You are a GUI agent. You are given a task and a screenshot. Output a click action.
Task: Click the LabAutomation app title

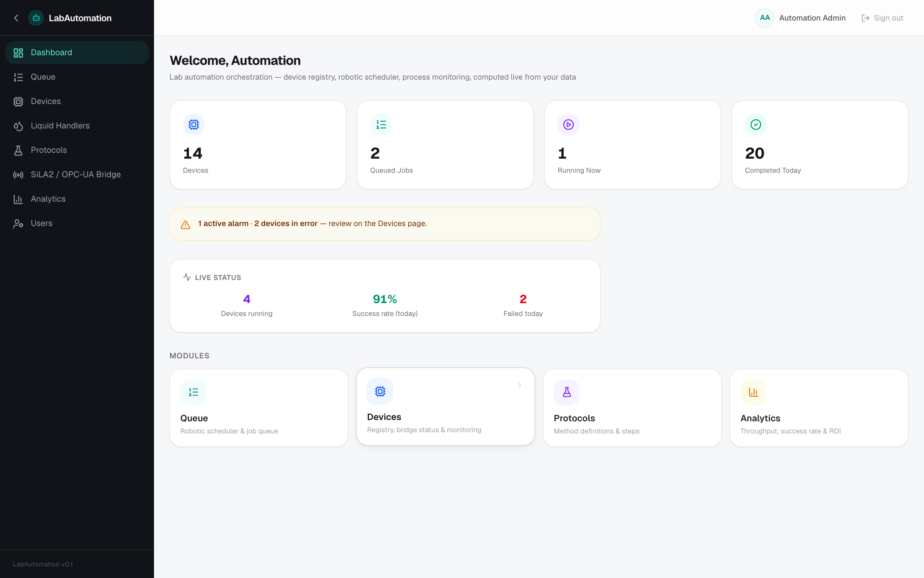[x=80, y=18]
